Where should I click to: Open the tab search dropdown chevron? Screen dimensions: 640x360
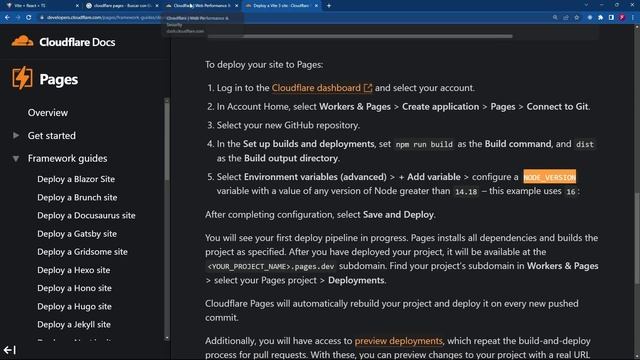tap(586, 5)
